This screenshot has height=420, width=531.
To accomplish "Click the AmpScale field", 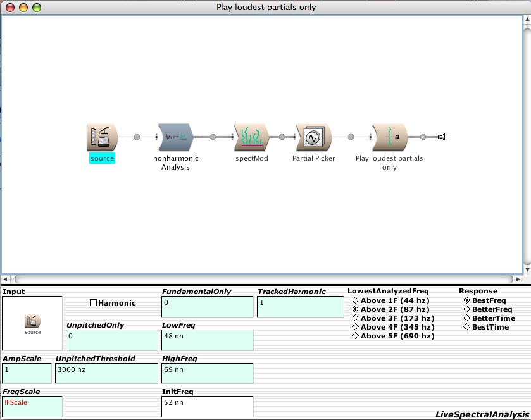I will click(x=27, y=373).
